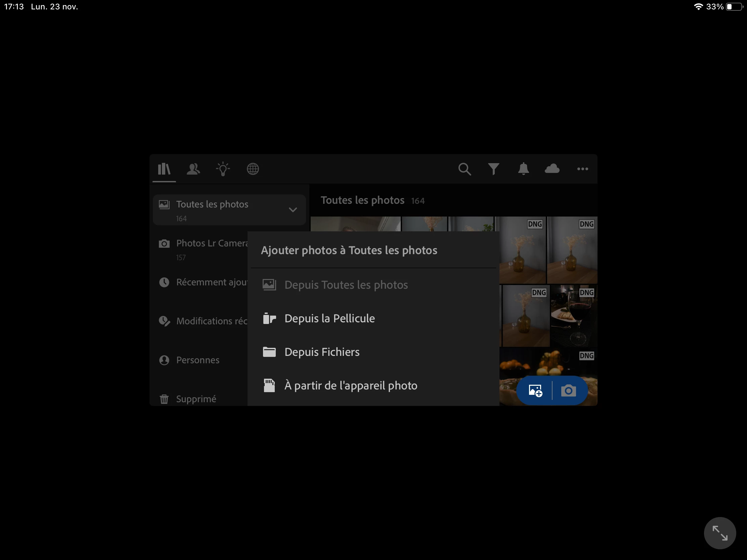Open the blue camera capture button
This screenshot has height=560, width=747.
pos(568,390)
